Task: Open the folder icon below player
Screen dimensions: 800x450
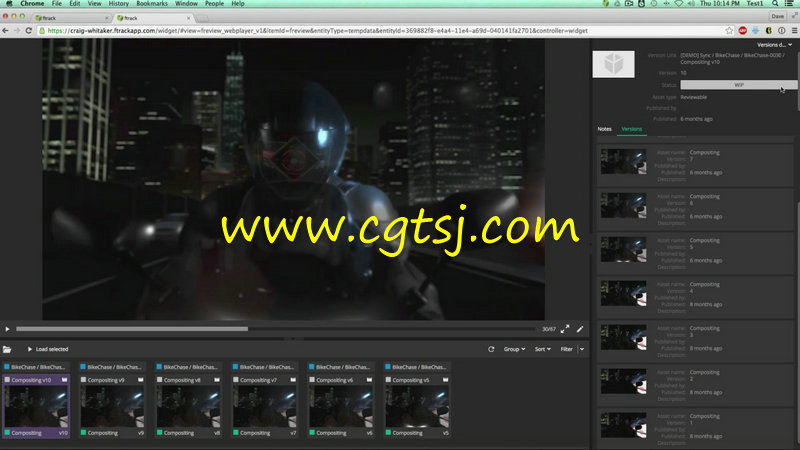Action: pyautogui.click(x=7, y=349)
